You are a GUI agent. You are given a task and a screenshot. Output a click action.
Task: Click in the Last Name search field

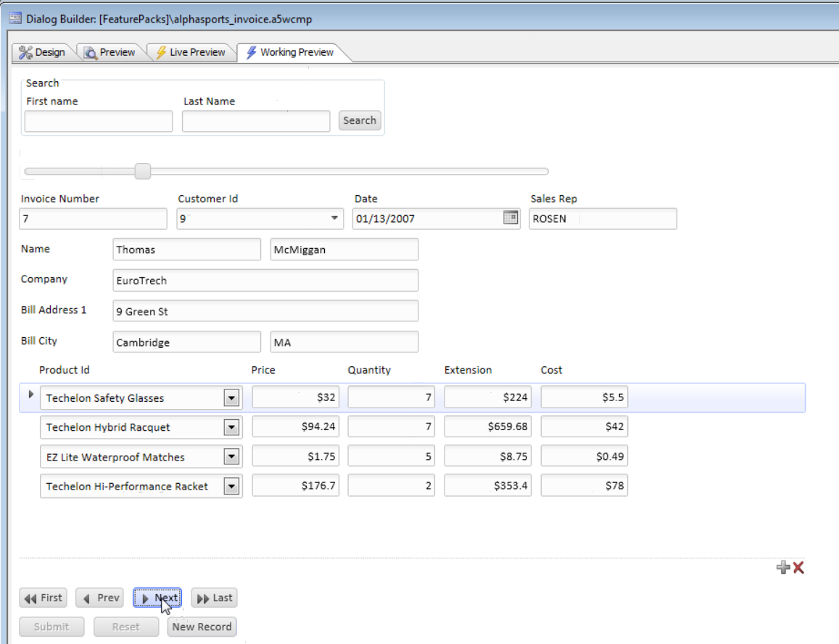256,121
